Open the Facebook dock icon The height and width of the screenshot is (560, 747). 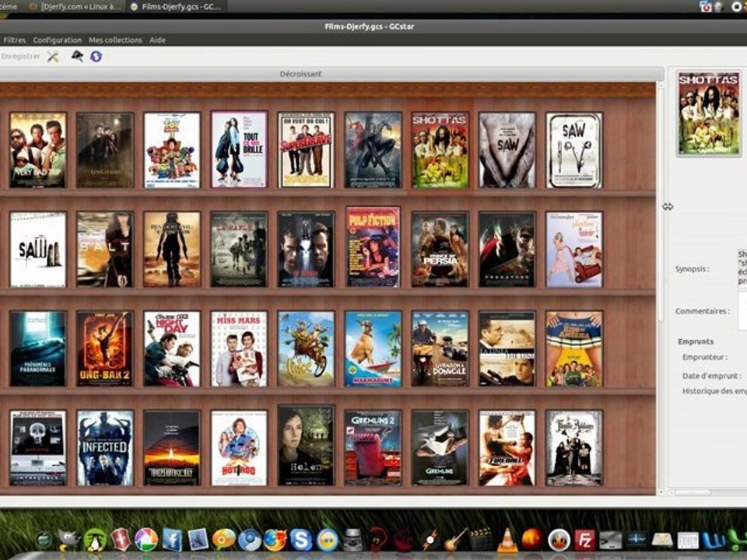[x=172, y=540]
